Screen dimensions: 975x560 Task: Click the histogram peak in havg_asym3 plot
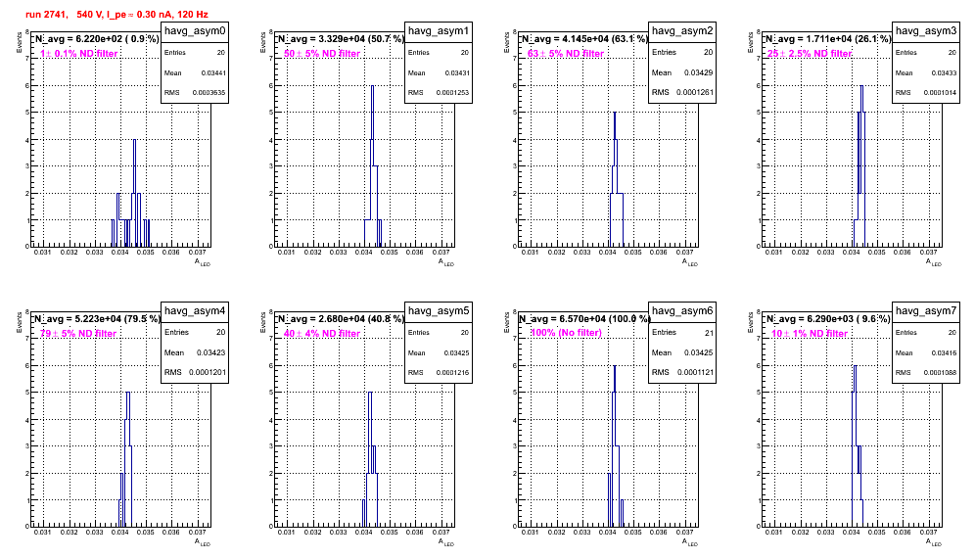tap(861, 86)
